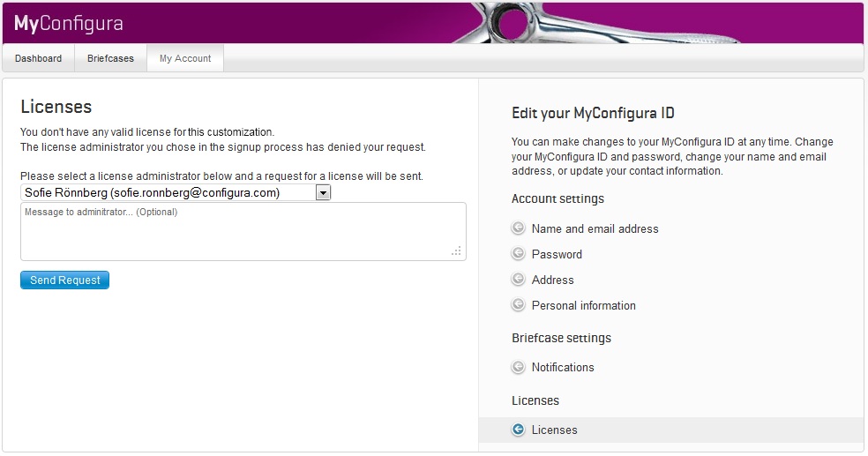Open Name and email address settings
868x456 pixels.
click(x=595, y=228)
